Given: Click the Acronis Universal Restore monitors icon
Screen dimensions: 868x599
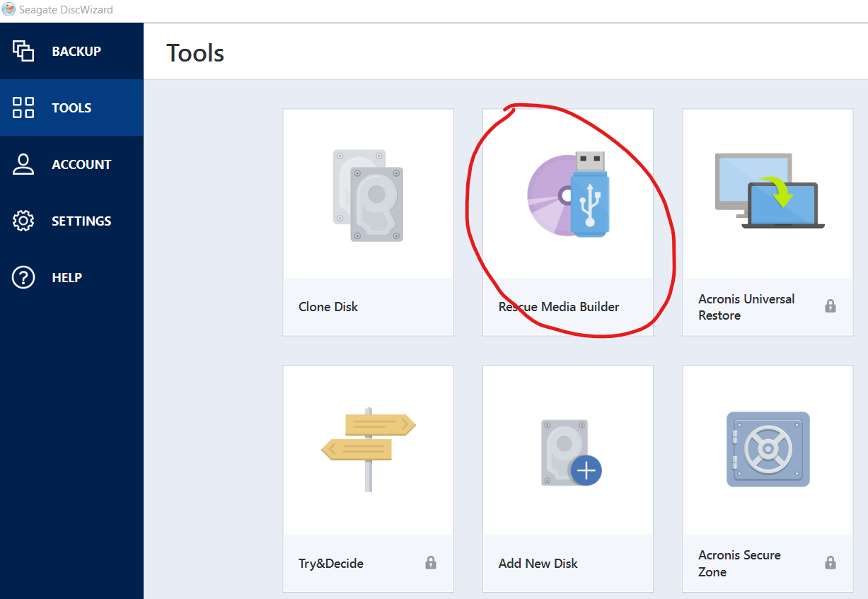Looking at the screenshot, I should click(770, 191).
